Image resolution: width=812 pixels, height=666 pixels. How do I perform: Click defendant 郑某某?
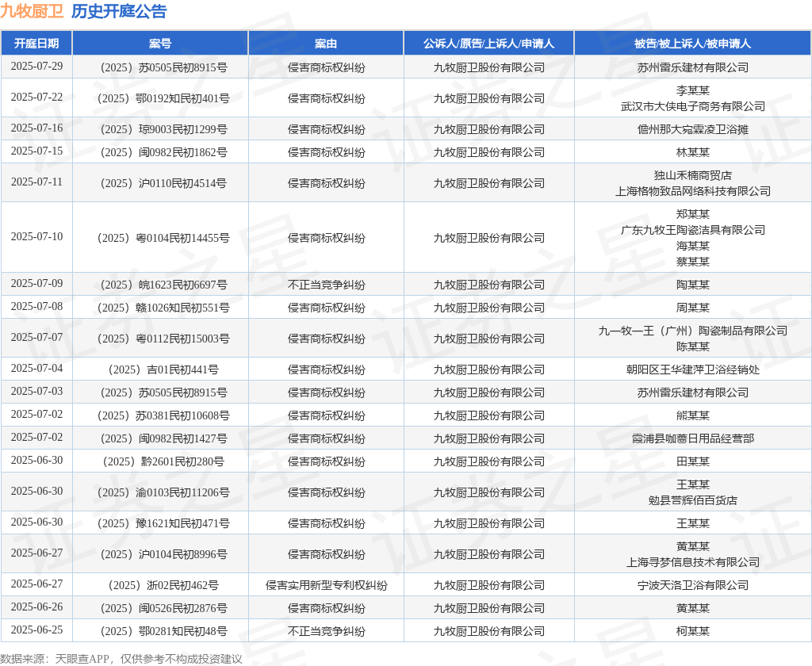point(693,214)
